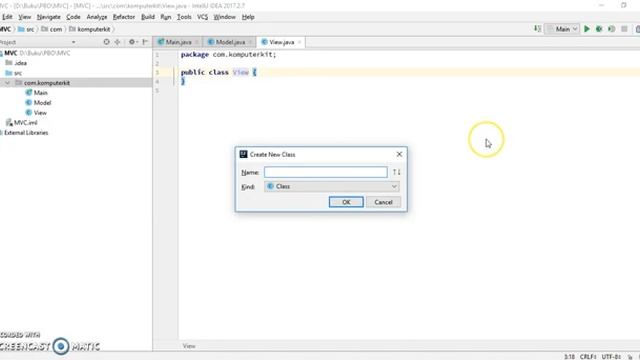Open the Edit menu
640x360 pixels.
click(7, 17)
